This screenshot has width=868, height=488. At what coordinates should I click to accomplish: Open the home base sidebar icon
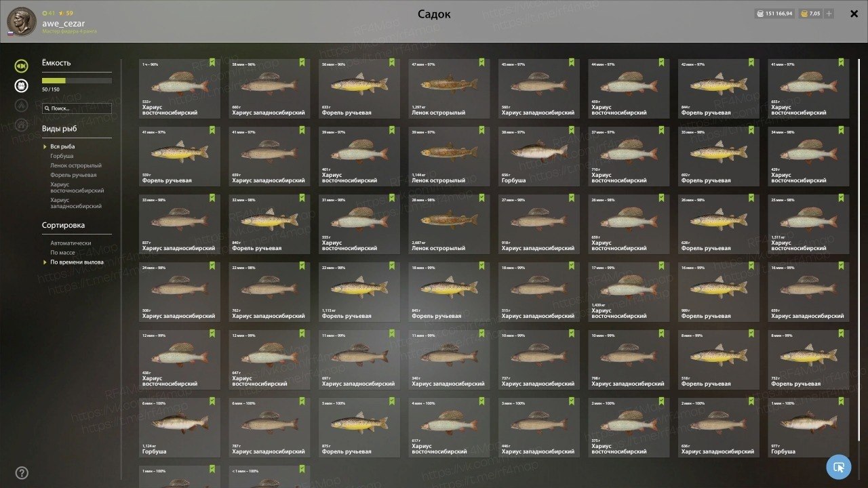22,125
